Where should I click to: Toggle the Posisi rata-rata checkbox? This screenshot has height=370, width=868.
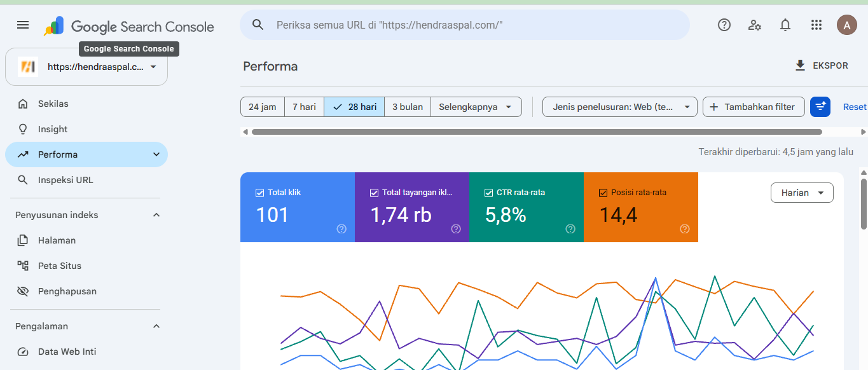603,193
